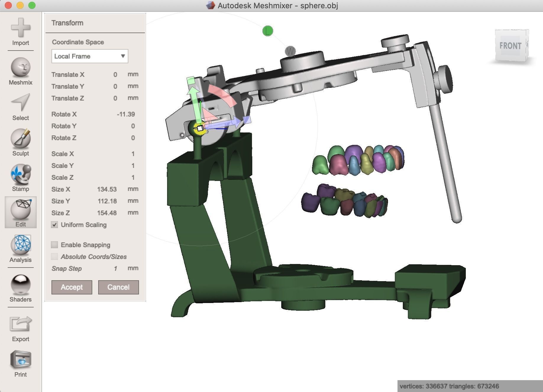Open the Meshmix library tool
This screenshot has height=392, width=543.
pyautogui.click(x=20, y=71)
